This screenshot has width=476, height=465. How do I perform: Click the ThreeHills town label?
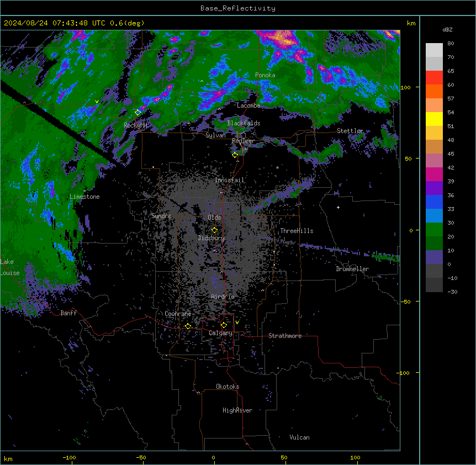pos(297,231)
